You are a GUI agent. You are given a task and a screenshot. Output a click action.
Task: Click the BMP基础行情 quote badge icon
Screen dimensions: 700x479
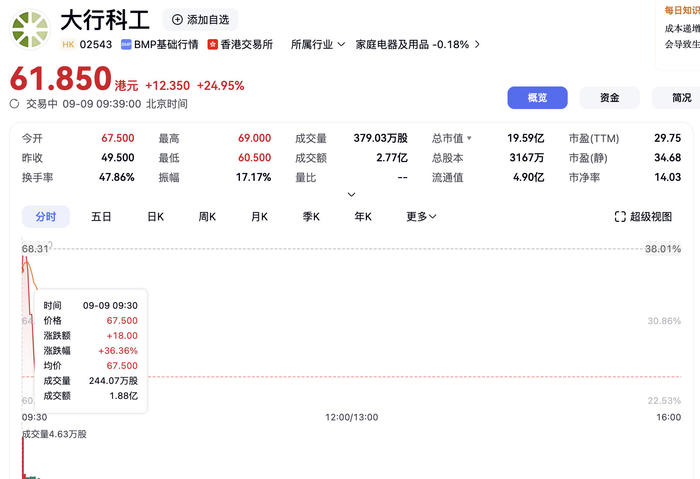126,44
